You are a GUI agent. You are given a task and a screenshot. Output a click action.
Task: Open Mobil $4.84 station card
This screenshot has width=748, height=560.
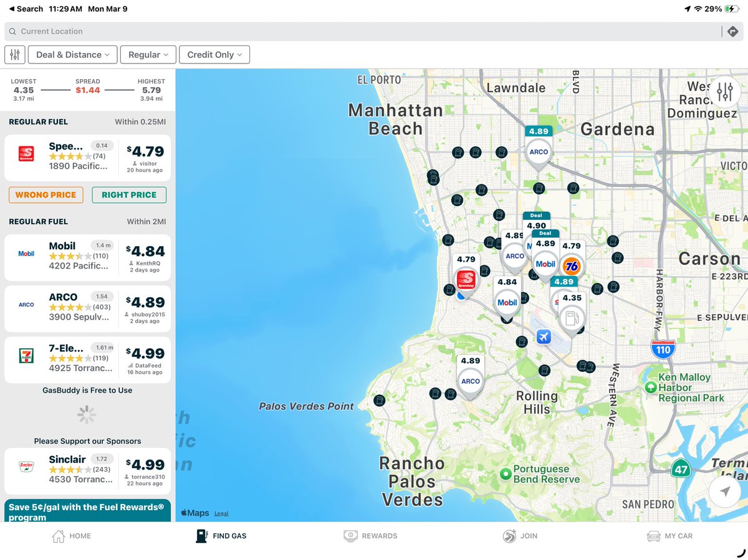click(x=87, y=258)
